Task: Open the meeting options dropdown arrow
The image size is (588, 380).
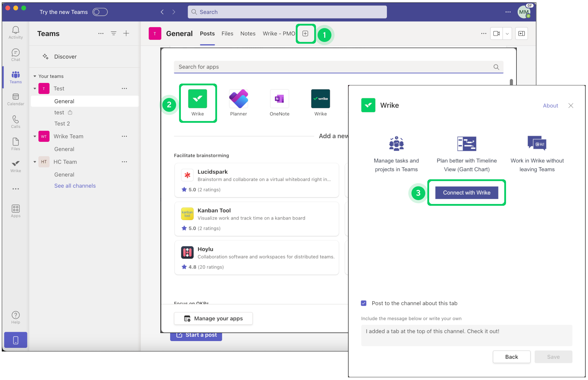Action: (507, 34)
